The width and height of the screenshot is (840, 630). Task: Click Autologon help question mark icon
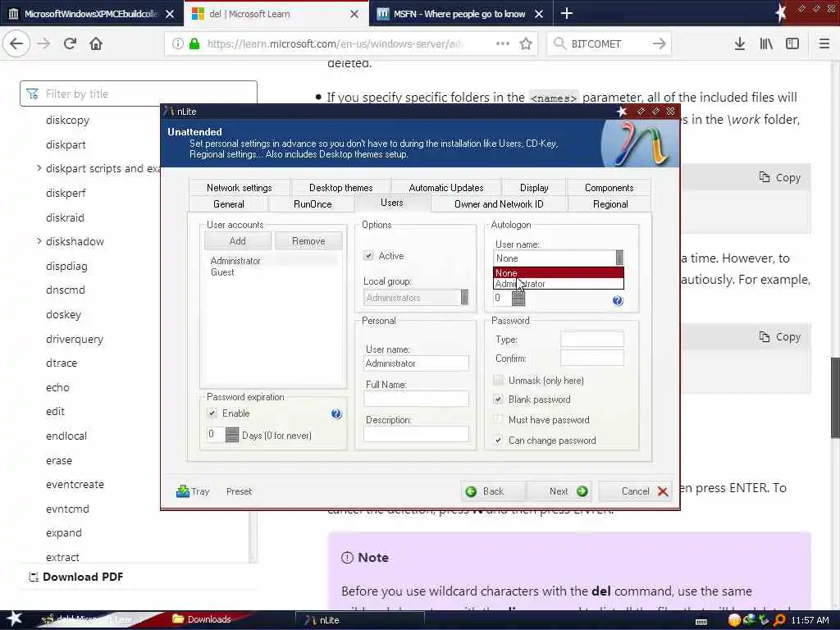618,300
